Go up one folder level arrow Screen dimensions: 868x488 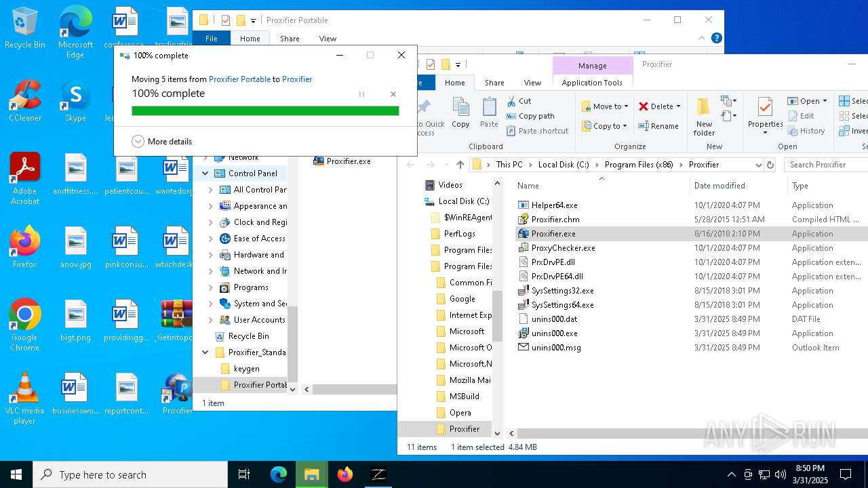[x=460, y=165]
